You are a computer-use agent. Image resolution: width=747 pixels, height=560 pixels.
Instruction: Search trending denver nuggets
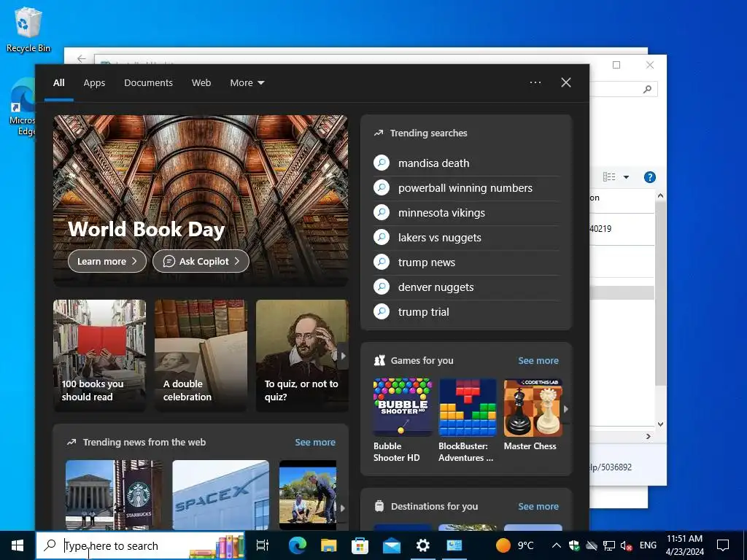point(466,287)
